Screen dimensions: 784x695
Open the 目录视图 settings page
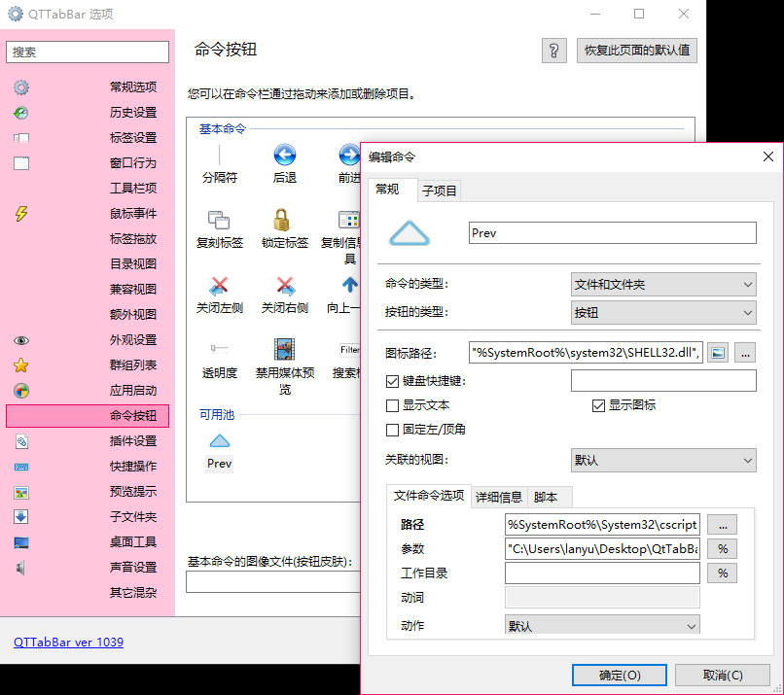[88, 263]
